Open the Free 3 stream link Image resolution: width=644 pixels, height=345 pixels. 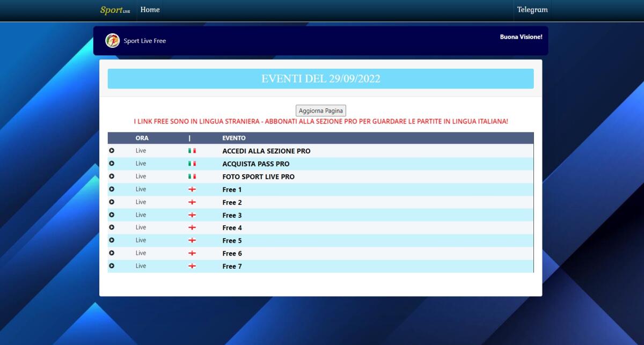click(232, 215)
